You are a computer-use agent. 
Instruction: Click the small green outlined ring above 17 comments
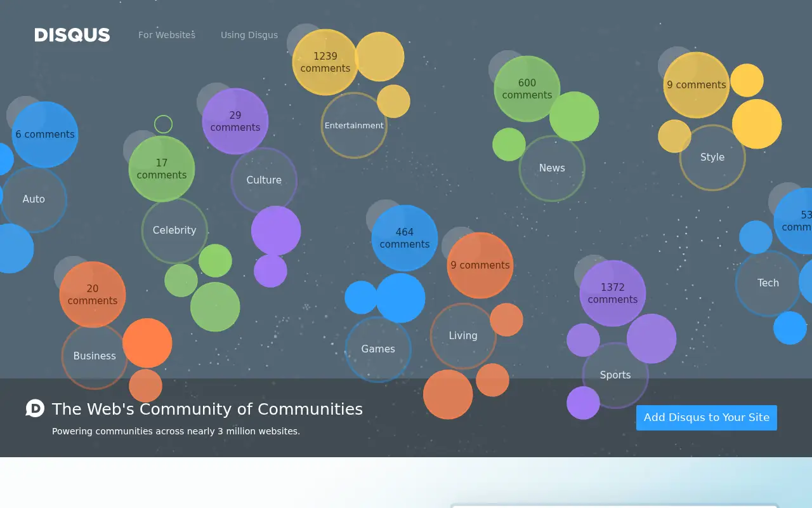(163, 124)
